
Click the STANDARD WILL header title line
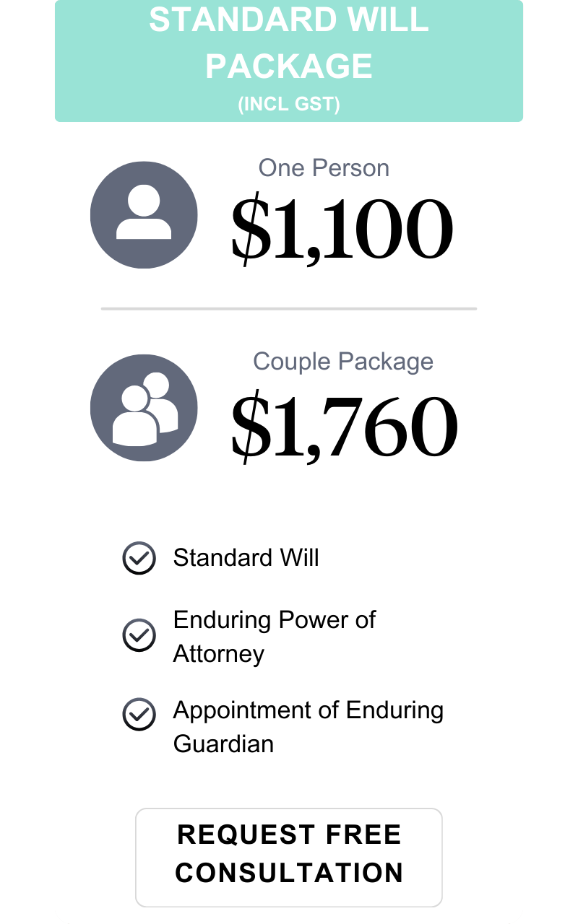(289, 20)
